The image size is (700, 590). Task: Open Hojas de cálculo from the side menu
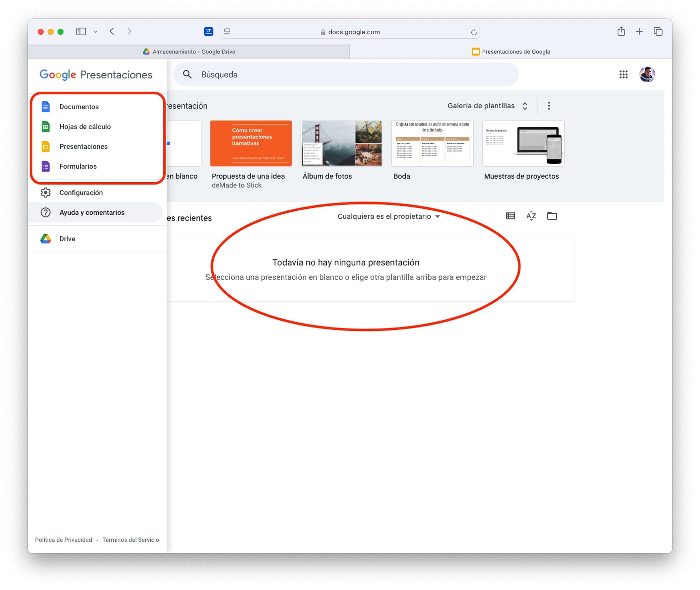(x=97, y=126)
